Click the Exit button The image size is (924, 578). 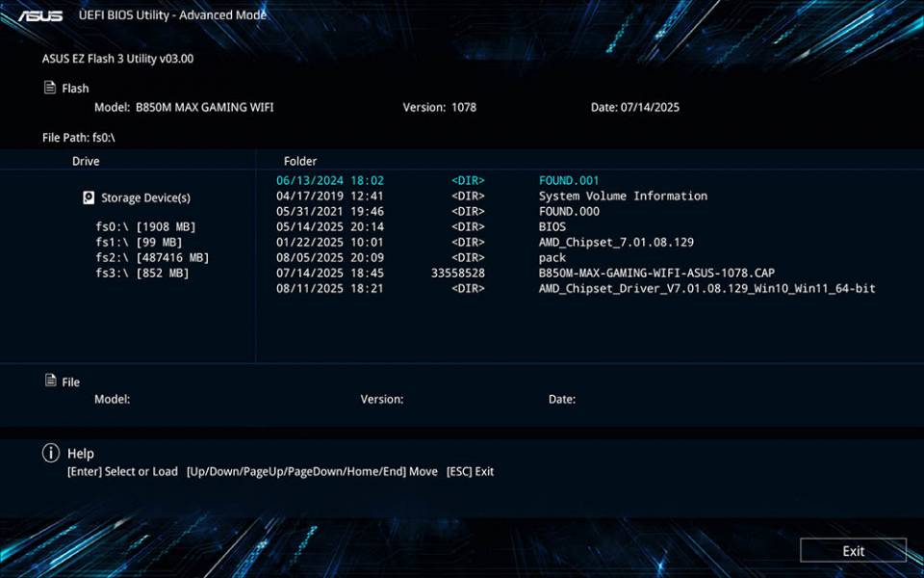(853, 550)
